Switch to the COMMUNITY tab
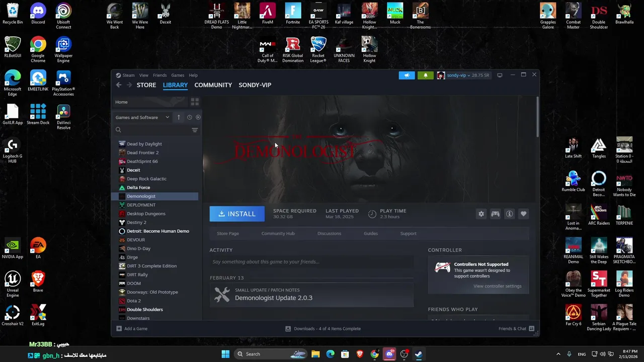Image resolution: width=644 pixels, height=362 pixels. [x=213, y=85]
